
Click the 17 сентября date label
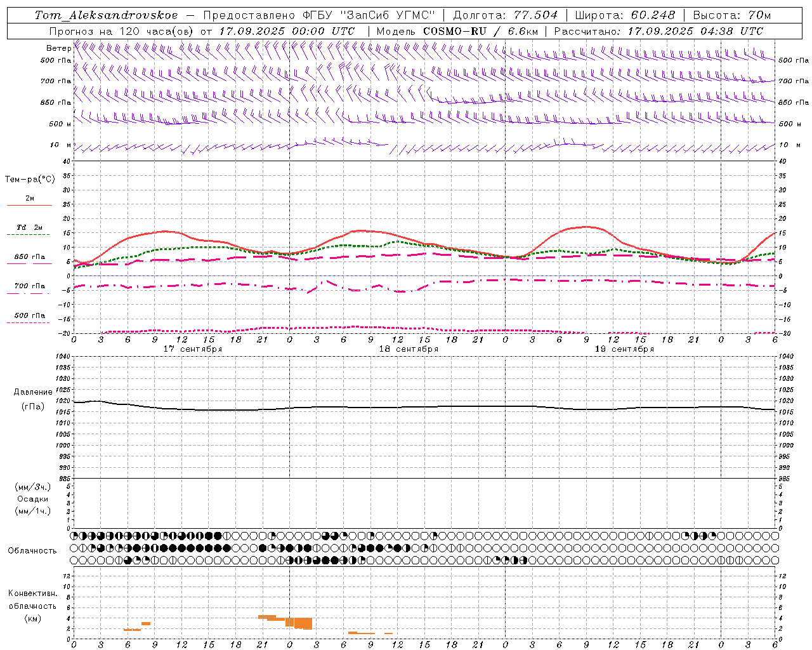[x=192, y=349]
